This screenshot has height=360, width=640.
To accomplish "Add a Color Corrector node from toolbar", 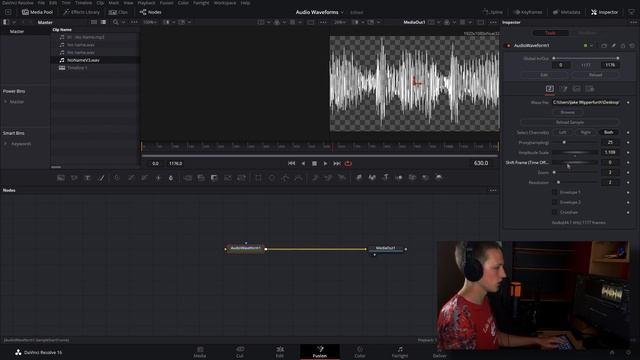I will pyautogui.click(x=117, y=178).
